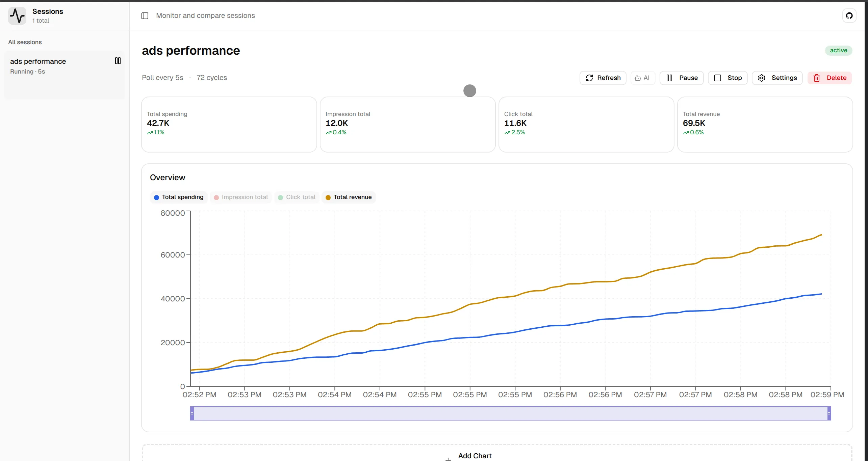Click the Click total metric card
This screenshot has height=461, width=868.
(586, 125)
